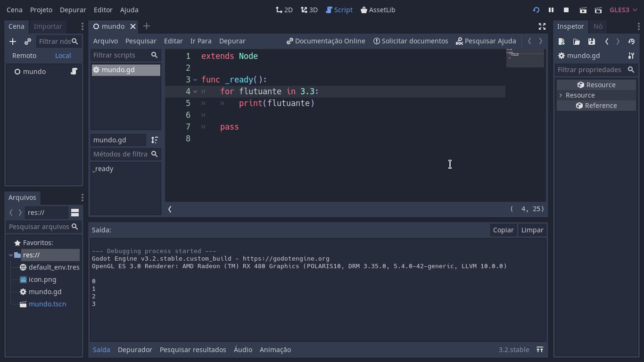This screenshot has width=644, height=362.
Task: Collapse the res:// folder tree
Action: tap(11, 255)
